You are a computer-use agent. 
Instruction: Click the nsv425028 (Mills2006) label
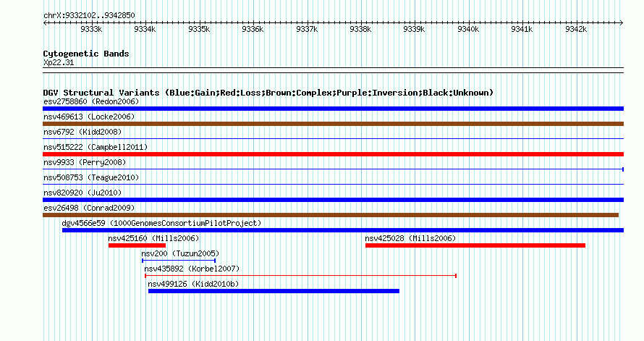pos(411,238)
